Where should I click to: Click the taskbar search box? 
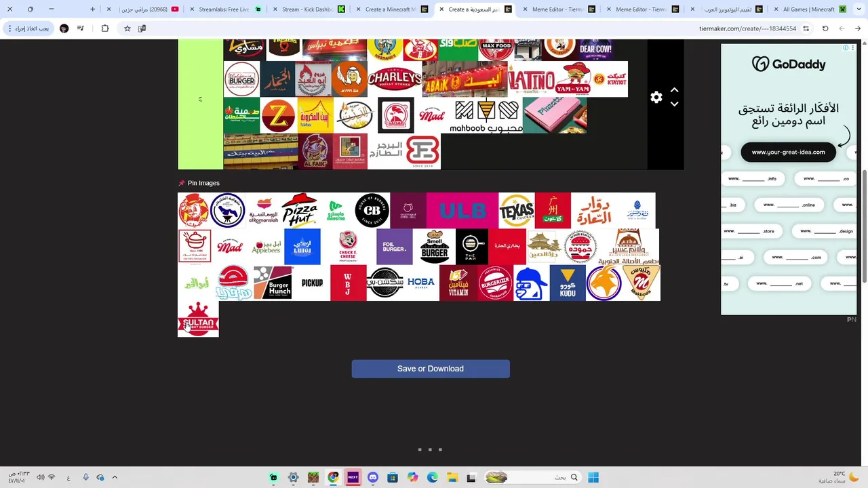point(532,477)
